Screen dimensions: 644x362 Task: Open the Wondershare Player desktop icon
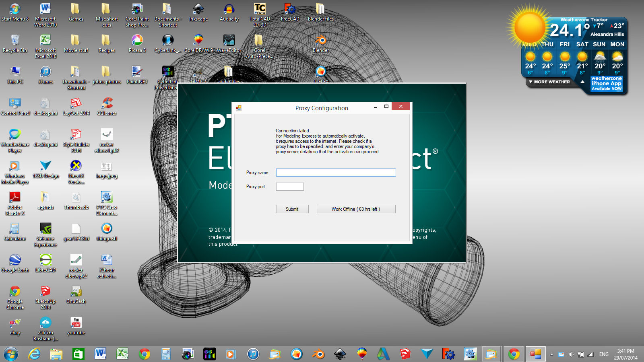coord(15,140)
